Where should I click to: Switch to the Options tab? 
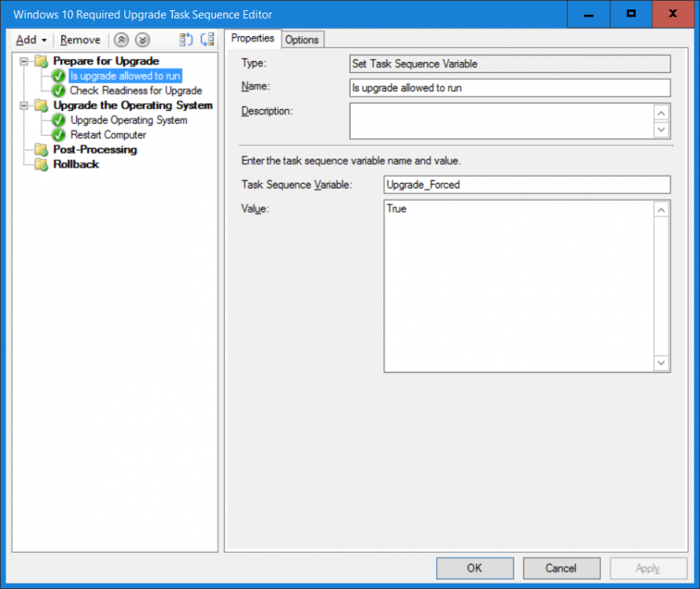pos(302,40)
